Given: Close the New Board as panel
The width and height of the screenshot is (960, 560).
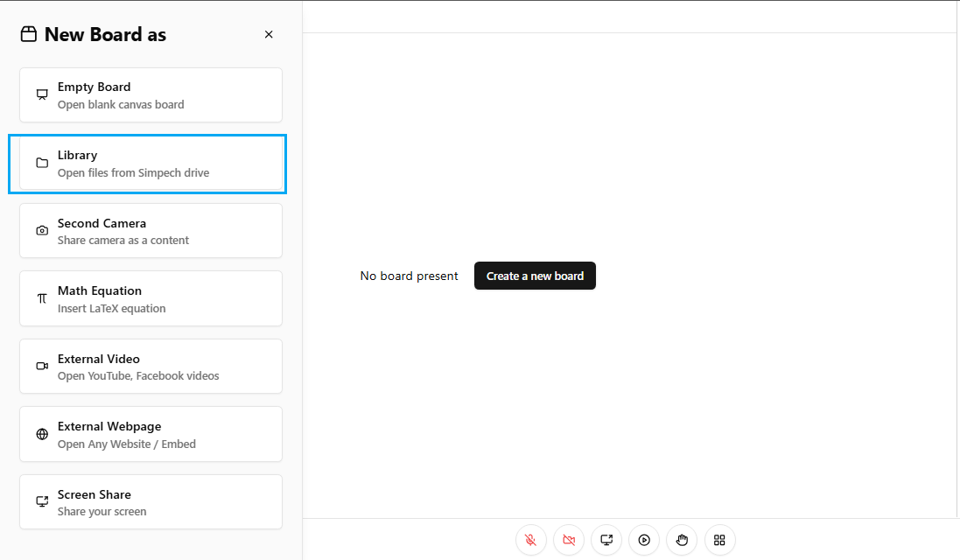Looking at the screenshot, I should click(x=269, y=35).
